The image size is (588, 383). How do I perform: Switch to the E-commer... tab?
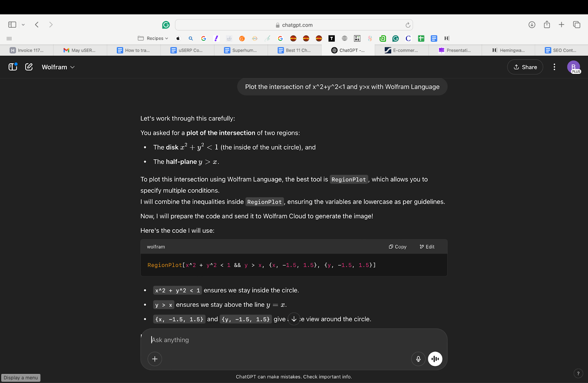click(x=402, y=50)
